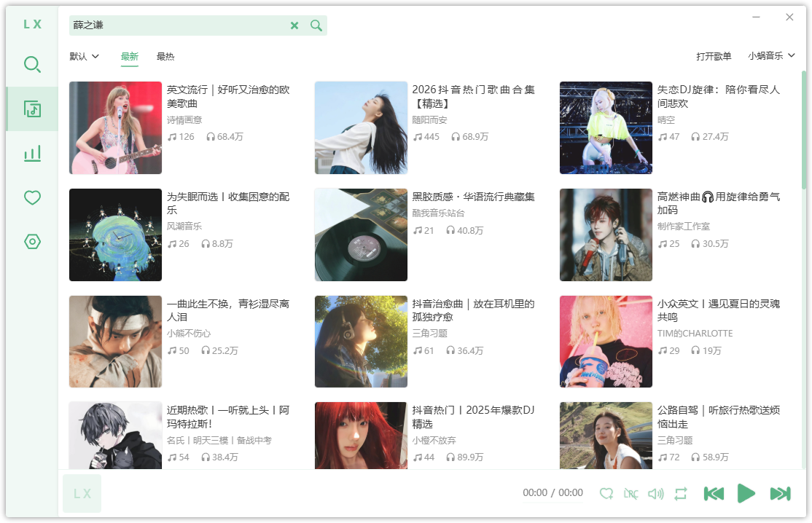Click the magnifier icon to search 薛之谦

[316, 25]
